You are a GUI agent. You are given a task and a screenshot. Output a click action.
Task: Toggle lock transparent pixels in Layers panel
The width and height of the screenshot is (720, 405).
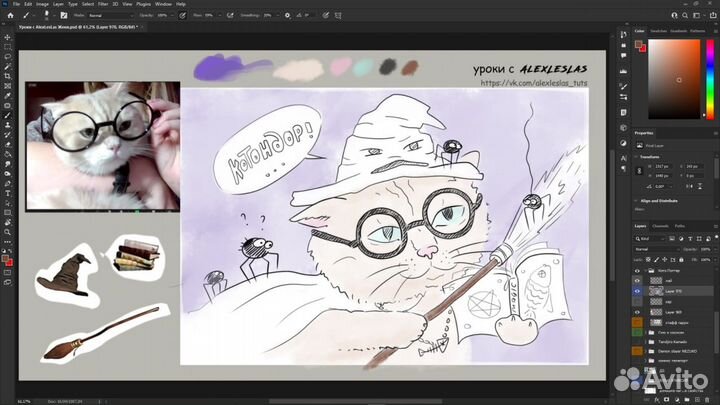648,259
